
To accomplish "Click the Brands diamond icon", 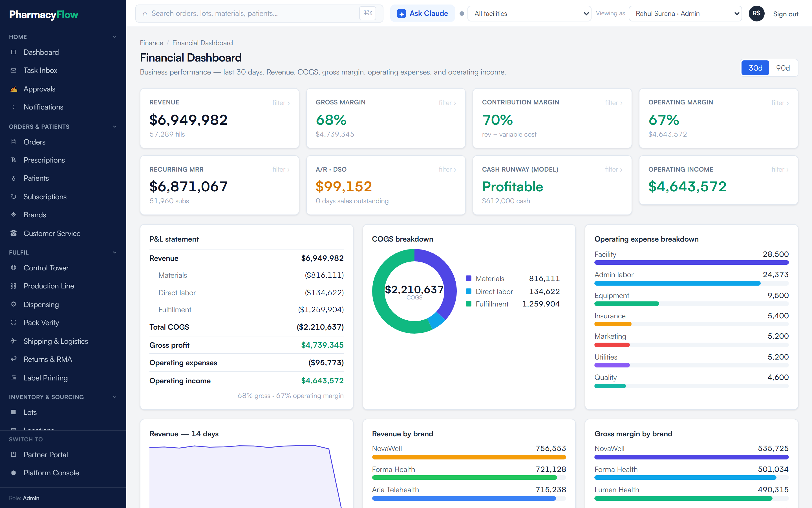I will [x=14, y=215].
